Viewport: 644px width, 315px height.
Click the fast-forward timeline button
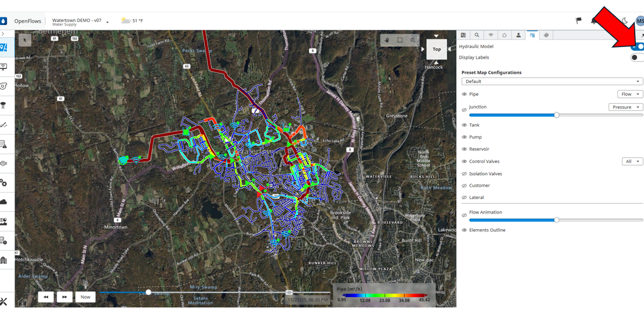click(65, 297)
